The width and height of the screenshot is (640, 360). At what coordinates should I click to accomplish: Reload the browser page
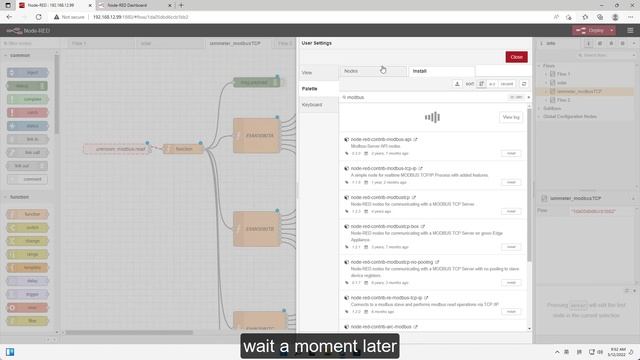38,17
